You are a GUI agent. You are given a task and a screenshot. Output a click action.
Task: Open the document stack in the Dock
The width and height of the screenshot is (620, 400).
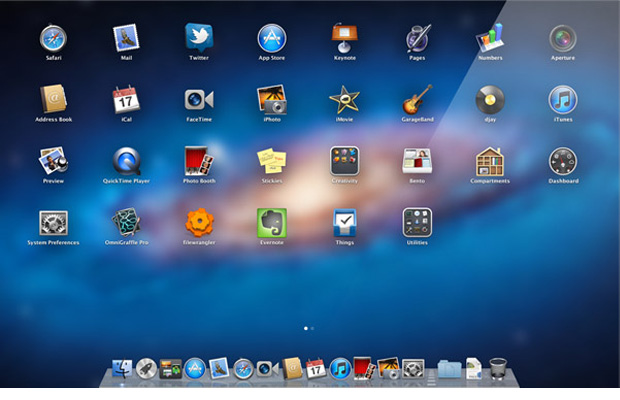[474, 368]
